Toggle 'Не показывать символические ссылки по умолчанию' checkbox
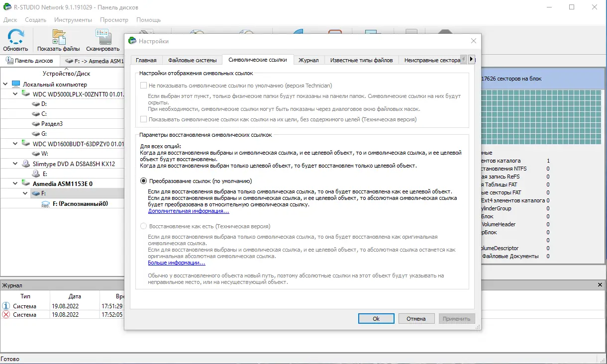This screenshot has width=607, height=364. point(144,86)
